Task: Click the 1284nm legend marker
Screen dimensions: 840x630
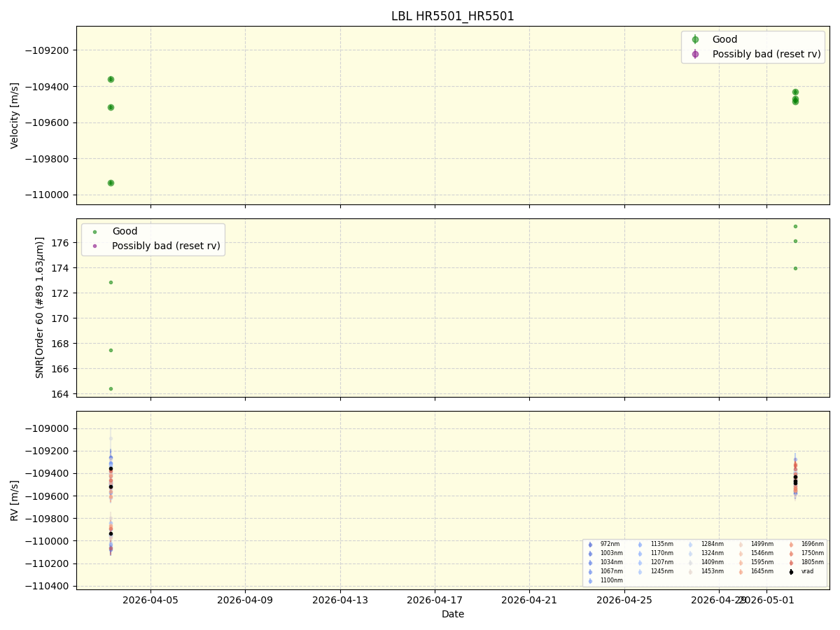Action: point(691,545)
